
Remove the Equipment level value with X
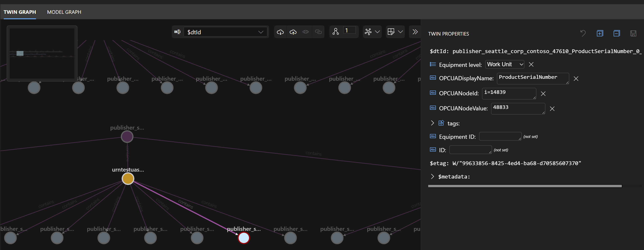point(531,64)
